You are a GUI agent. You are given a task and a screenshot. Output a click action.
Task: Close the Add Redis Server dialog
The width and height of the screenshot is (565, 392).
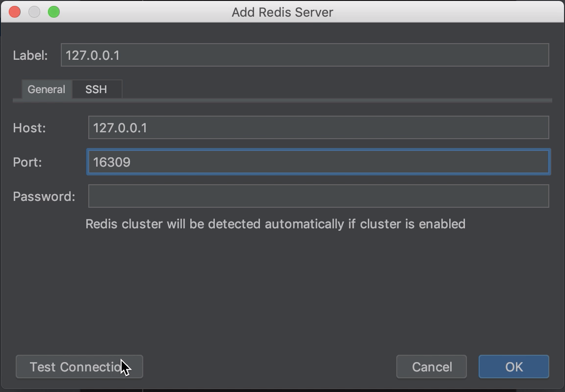[x=15, y=12]
